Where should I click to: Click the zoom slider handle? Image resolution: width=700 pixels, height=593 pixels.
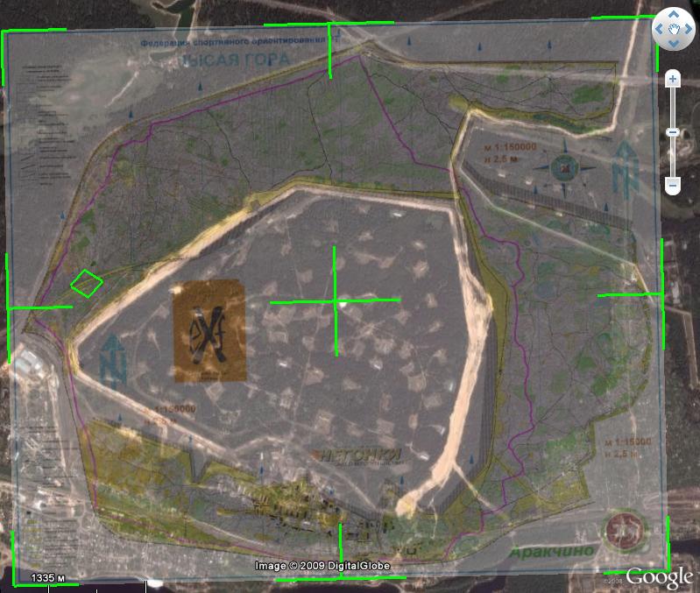[673, 132]
